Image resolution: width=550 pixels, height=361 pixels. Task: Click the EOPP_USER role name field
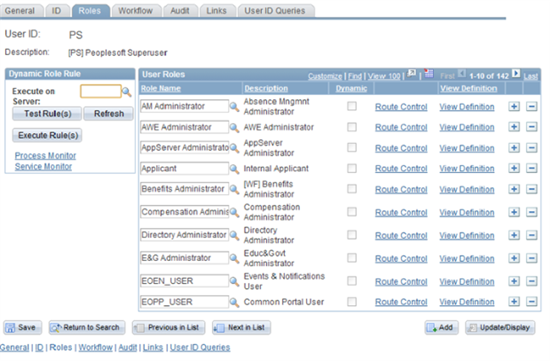click(x=185, y=302)
